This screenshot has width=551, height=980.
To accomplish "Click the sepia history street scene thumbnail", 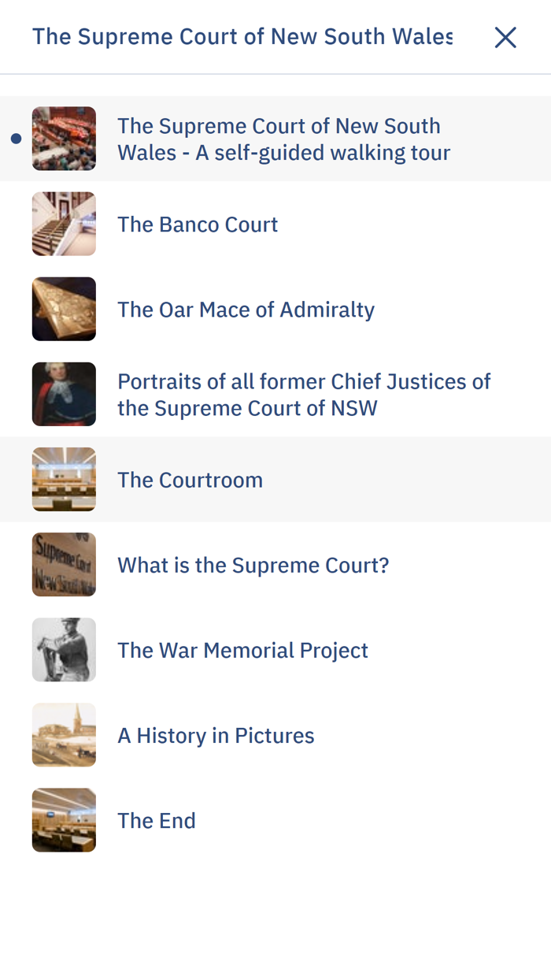I will [x=64, y=734].
